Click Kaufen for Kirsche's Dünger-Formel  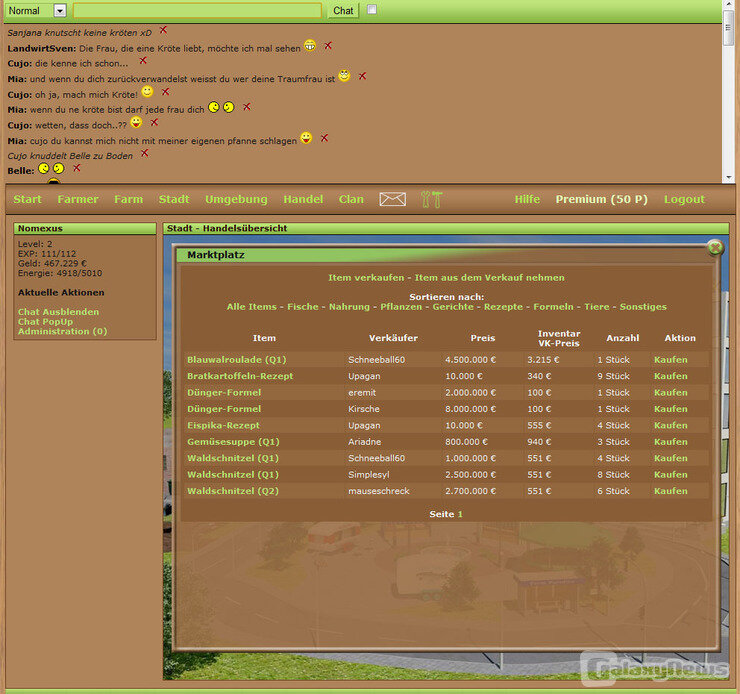tap(671, 409)
